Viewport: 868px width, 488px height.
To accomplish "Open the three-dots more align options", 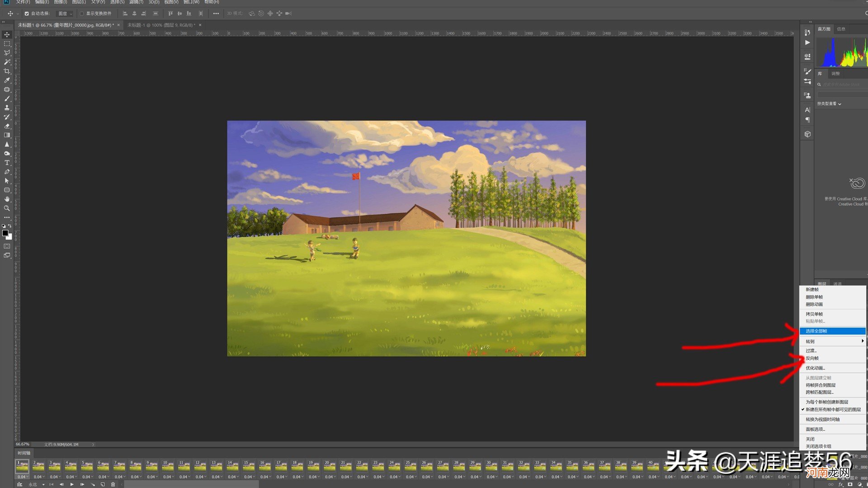I will (x=216, y=14).
